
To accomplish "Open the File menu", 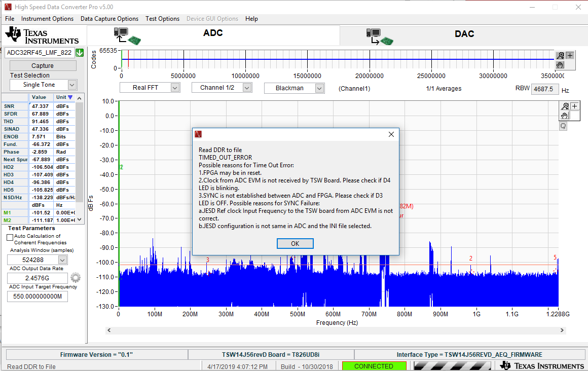I will [x=10, y=19].
